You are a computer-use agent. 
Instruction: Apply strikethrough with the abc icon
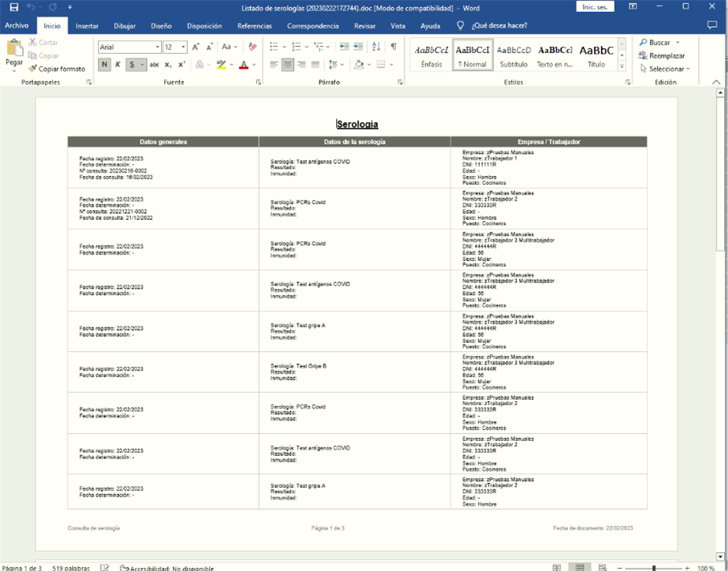155,64
